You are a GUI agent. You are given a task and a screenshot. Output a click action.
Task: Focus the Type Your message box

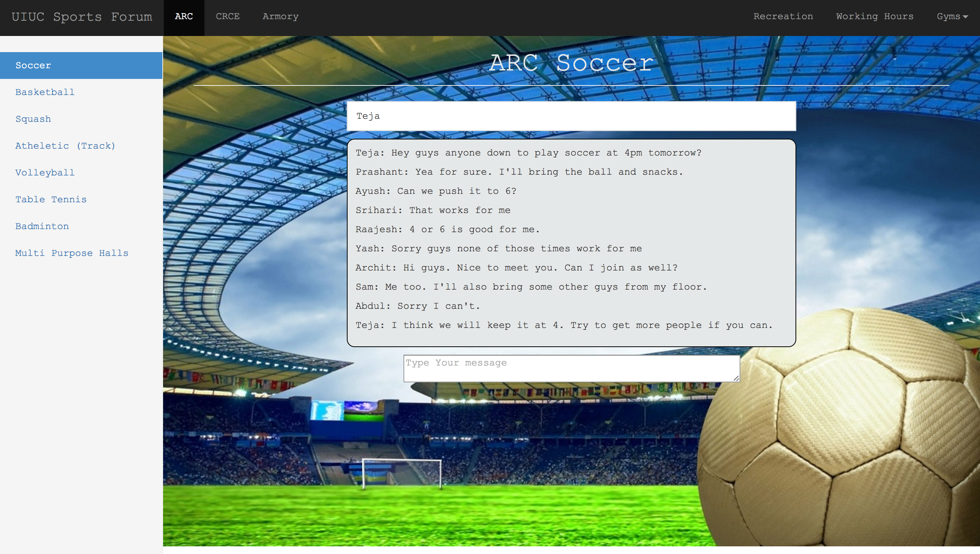(570, 368)
